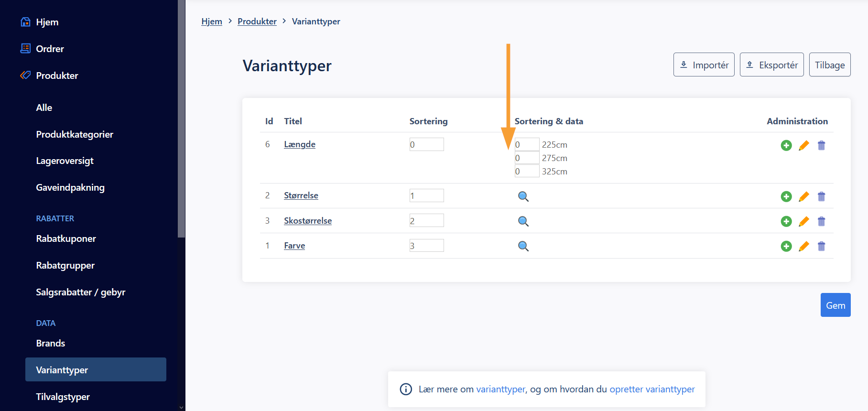Add a value to Farve via plus icon
Viewport: 868px width, 411px height.
[x=786, y=246]
